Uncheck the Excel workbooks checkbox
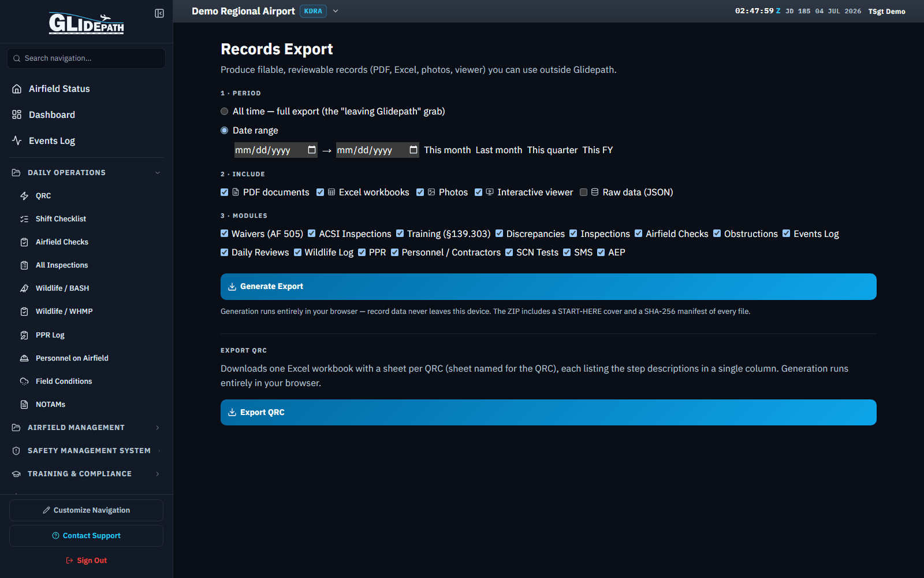924x578 pixels. [321, 192]
